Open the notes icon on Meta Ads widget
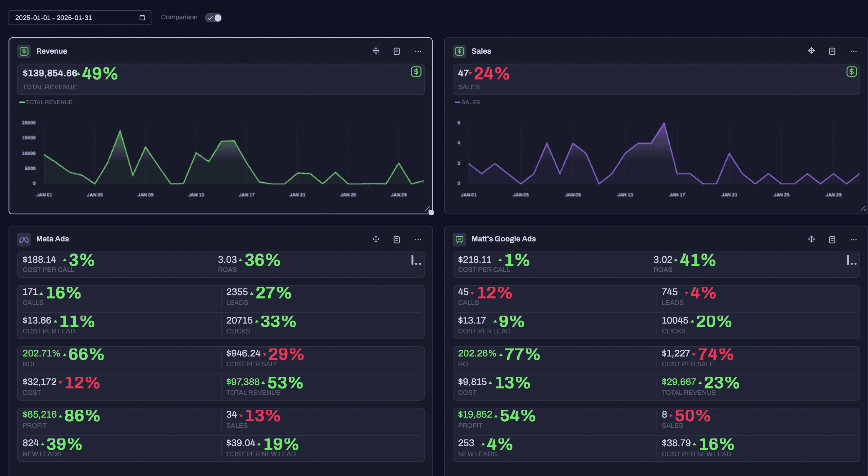This screenshot has width=868, height=476. pos(396,240)
